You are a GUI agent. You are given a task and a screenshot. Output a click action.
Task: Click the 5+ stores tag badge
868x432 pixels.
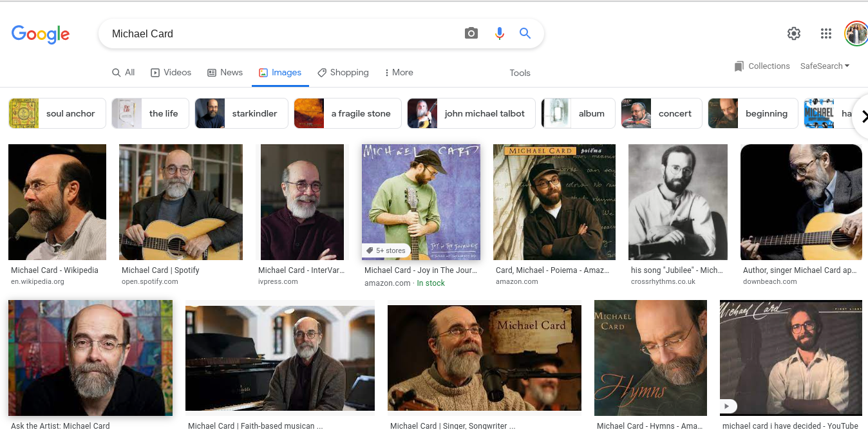tap(386, 250)
